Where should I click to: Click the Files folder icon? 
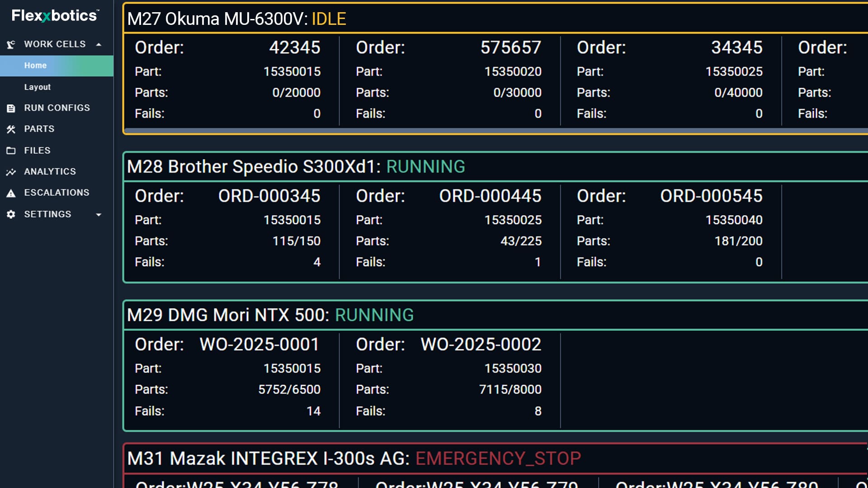point(11,150)
